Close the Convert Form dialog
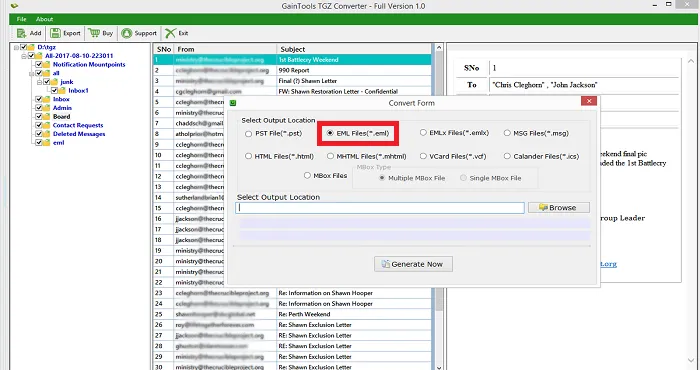 (x=589, y=101)
